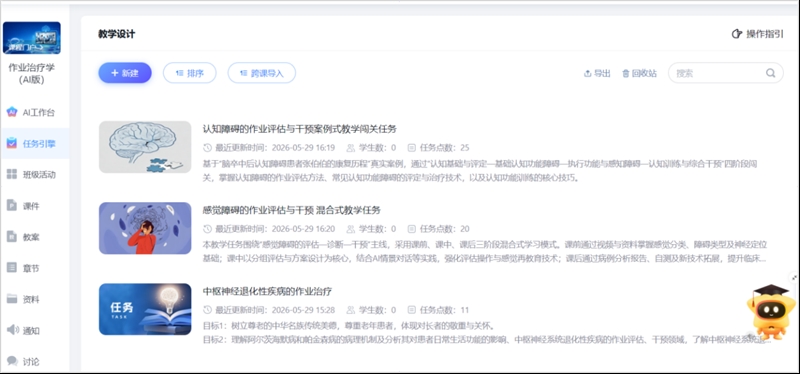Image resolution: width=800 pixels, height=374 pixels.
Task: Click the 新建 button
Action: (125, 73)
